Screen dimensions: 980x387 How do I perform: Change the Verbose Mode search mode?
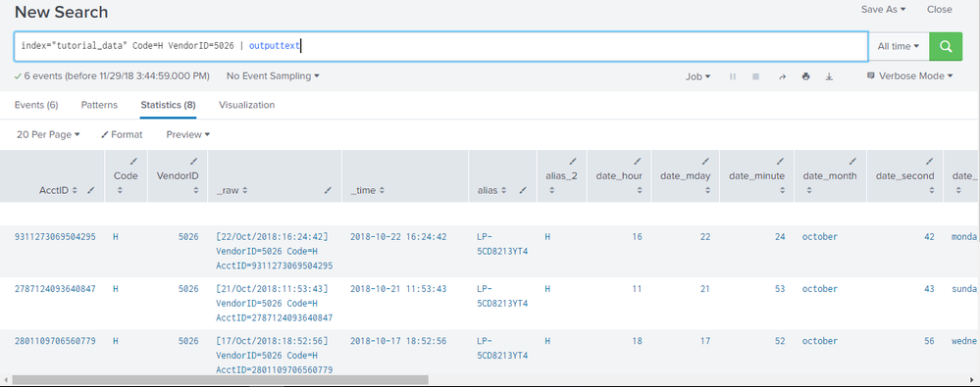click(910, 76)
